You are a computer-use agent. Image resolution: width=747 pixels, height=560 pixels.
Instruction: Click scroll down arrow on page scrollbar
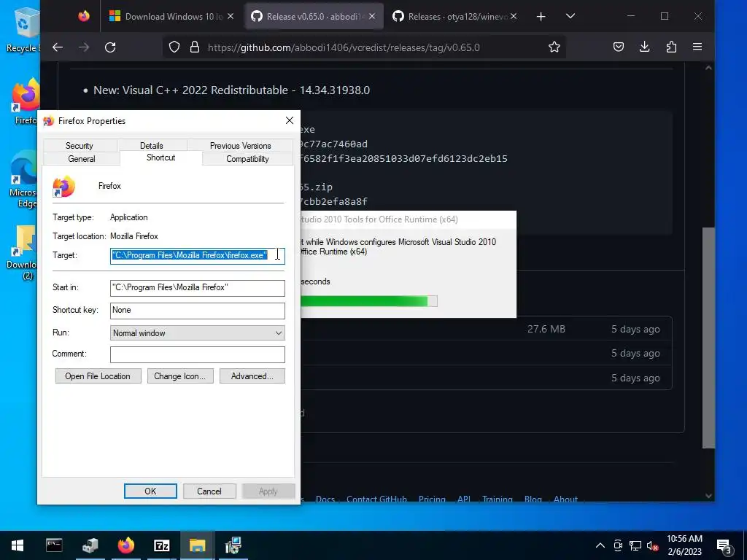(708, 496)
